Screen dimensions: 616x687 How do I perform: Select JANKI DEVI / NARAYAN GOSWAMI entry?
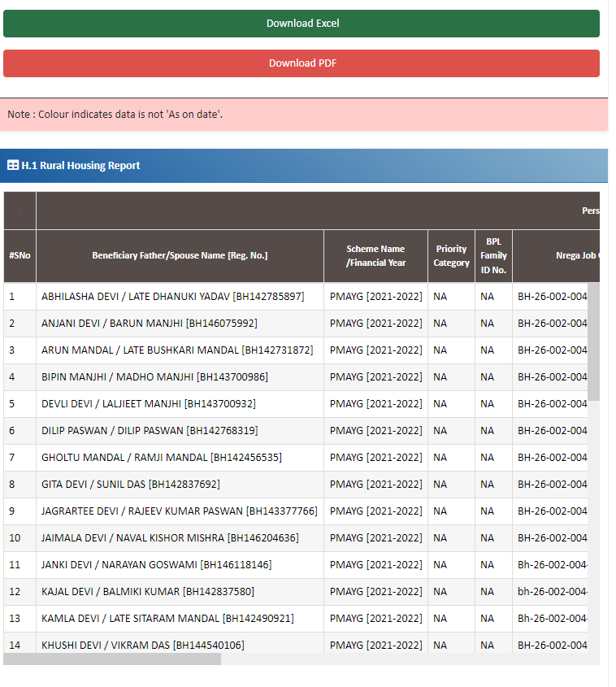156,565
